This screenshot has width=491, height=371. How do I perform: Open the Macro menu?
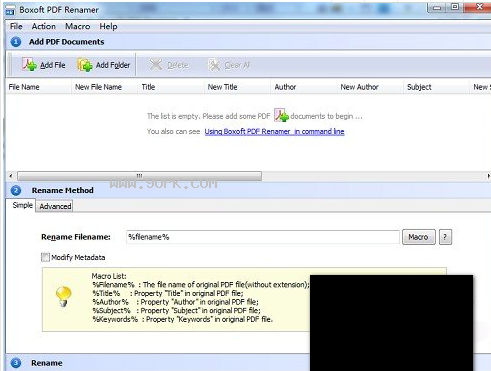point(78,26)
